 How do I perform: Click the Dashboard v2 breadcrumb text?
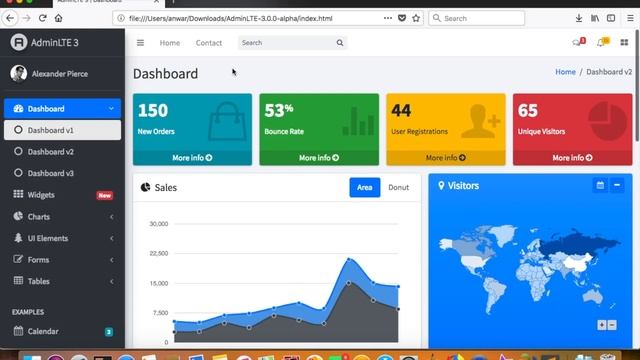pos(609,72)
